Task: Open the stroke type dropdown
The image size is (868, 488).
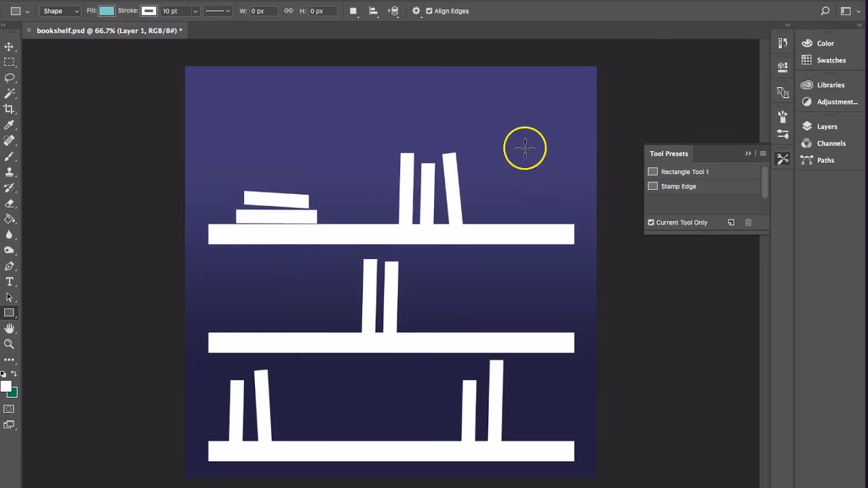Action: click(x=227, y=11)
